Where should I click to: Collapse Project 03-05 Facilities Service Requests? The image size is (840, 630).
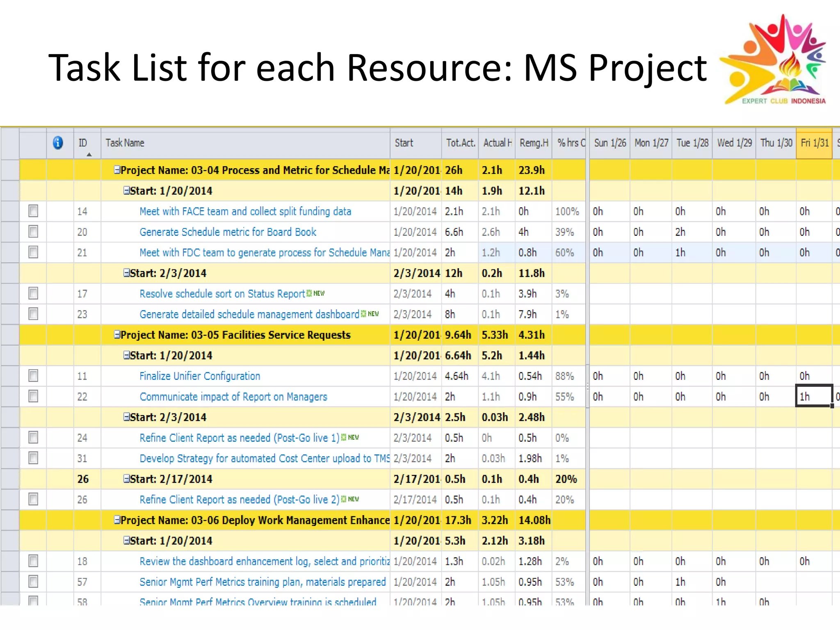(117, 334)
